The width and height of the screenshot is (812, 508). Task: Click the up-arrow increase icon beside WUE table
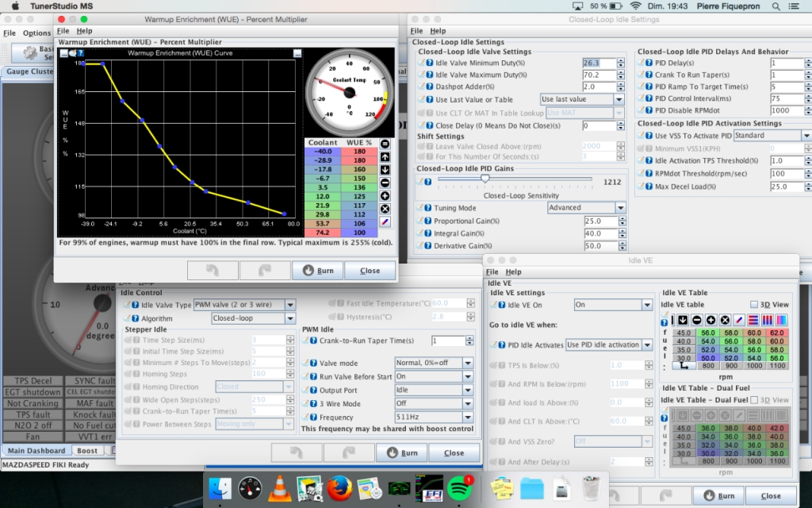pos(385,157)
